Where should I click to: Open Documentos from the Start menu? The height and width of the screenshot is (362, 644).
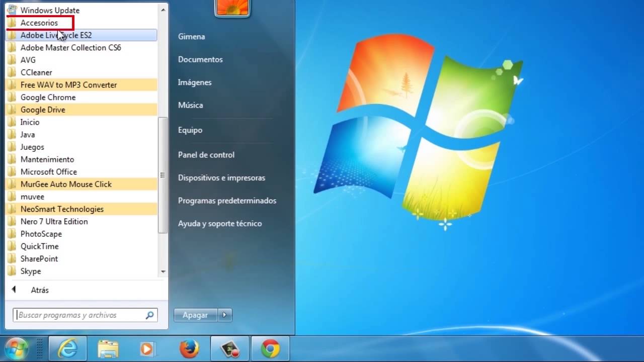200,59
